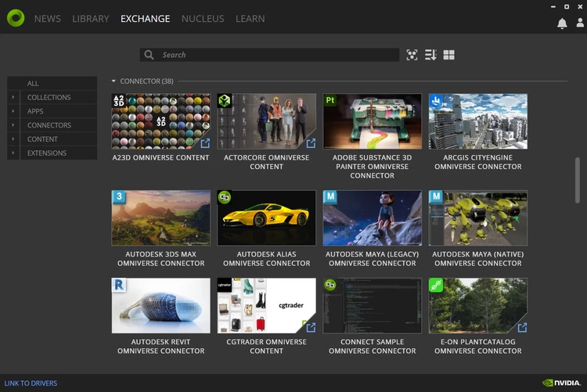587x392 pixels.
Task: Open the notifications bell
Action: [x=562, y=23]
